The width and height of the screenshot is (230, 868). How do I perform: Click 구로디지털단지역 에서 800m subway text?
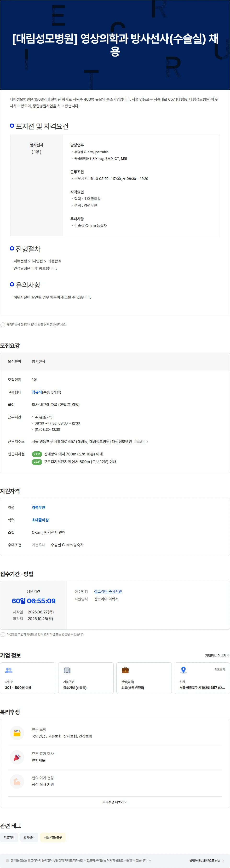tap(80, 462)
